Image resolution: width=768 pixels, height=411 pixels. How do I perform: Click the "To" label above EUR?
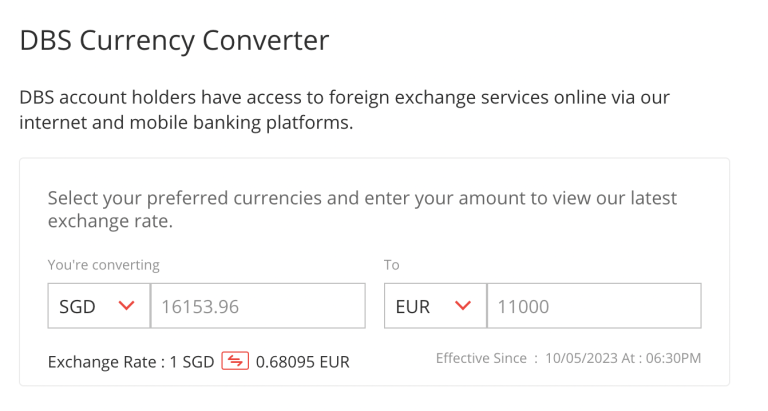pos(392,265)
